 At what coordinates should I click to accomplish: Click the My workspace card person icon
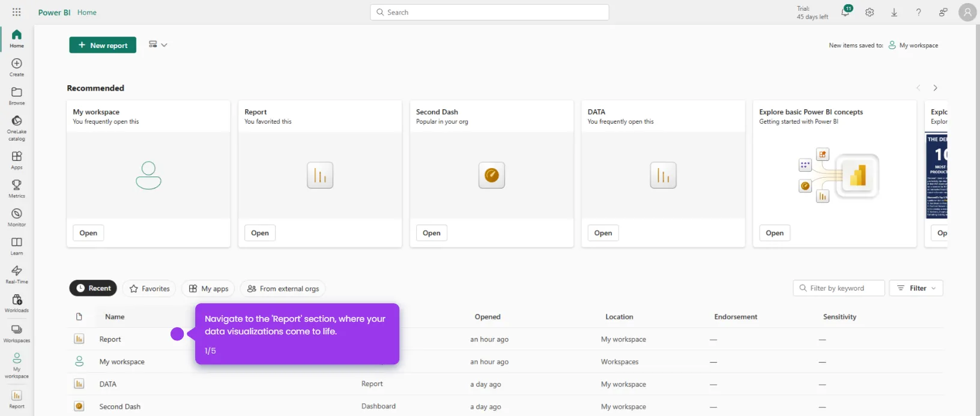(148, 175)
